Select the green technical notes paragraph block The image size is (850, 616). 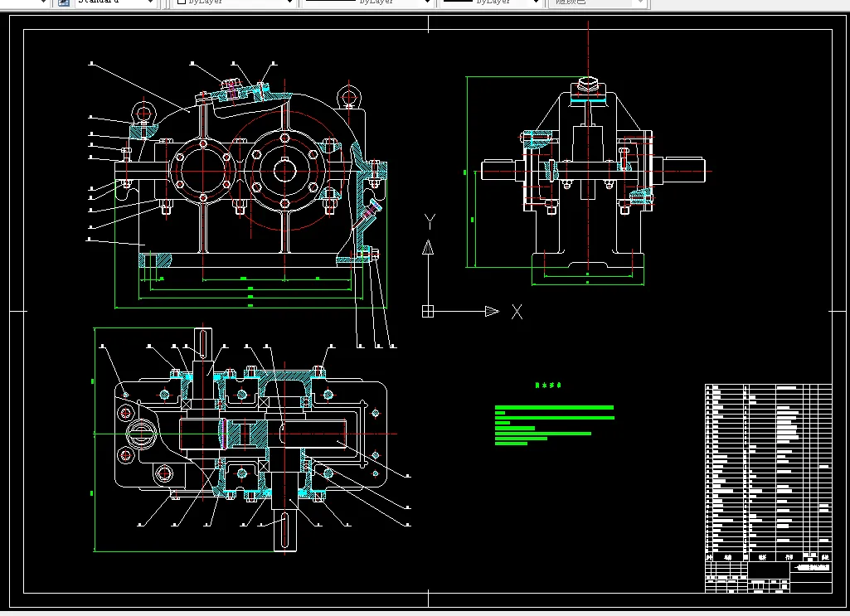coord(555,425)
